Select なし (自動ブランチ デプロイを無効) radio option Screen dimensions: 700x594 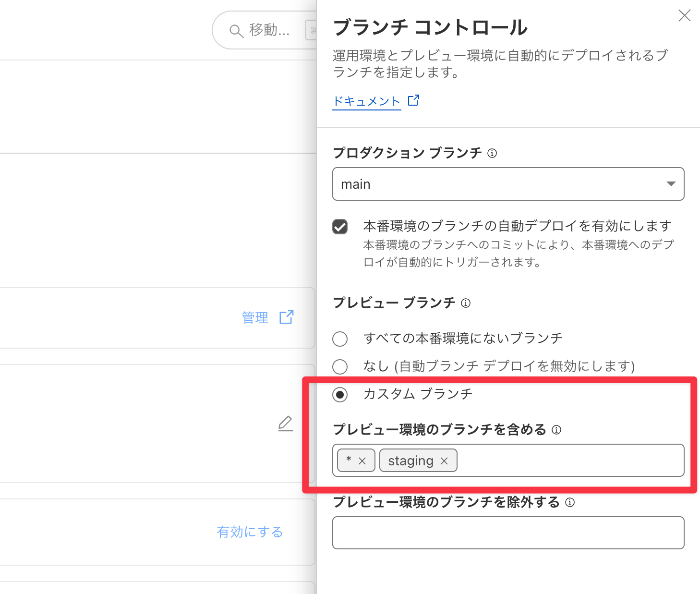point(340,366)
